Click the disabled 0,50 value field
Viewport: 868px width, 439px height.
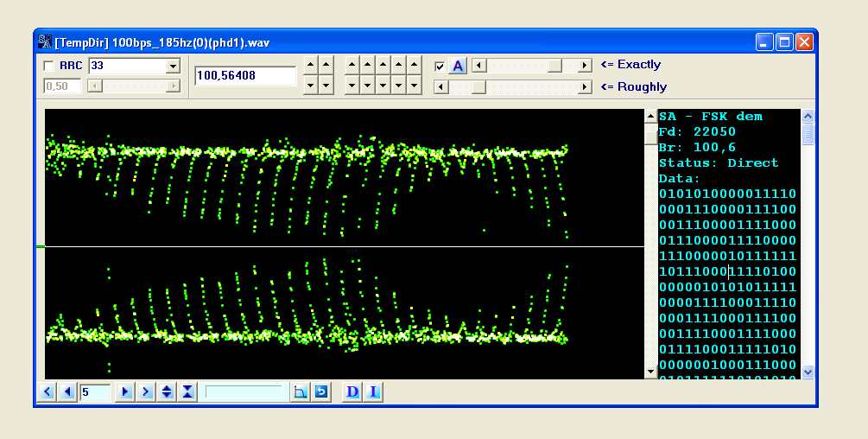tap(62, 86)
